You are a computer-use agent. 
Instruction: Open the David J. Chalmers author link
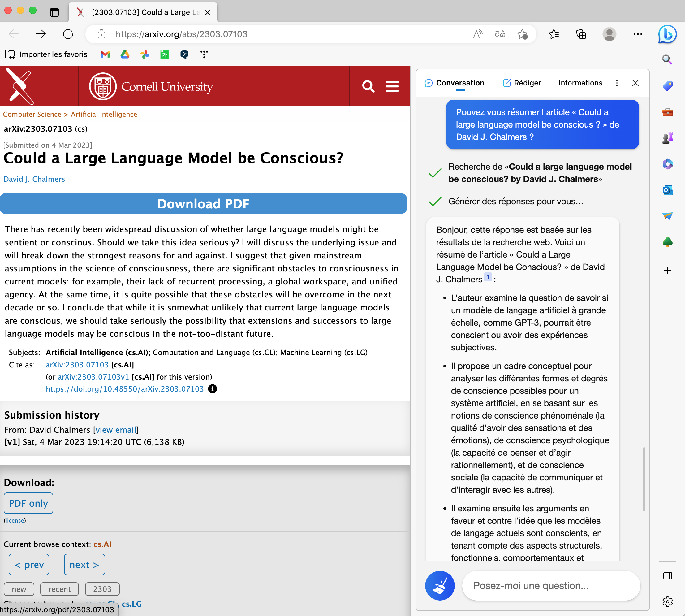(34, 179)
